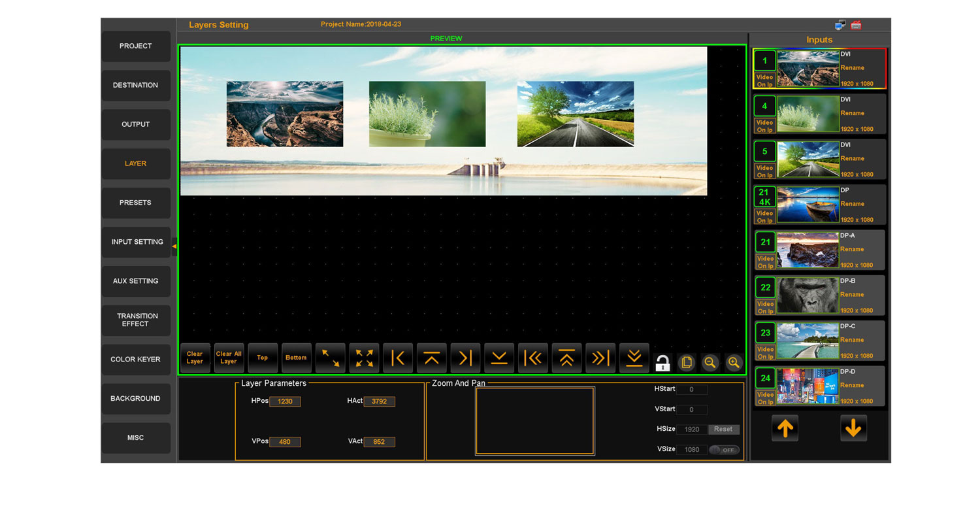Image resolution: width=980 pixels, height=508 pixels.
Task: Click the double-chevron move to bottom icon
Action: [634, 358]
